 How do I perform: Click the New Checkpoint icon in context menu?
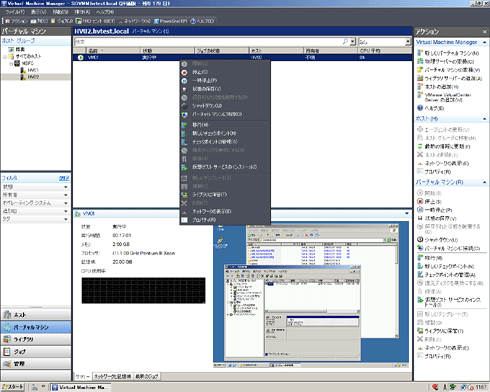pyautogui.click(x=184, y=133)
